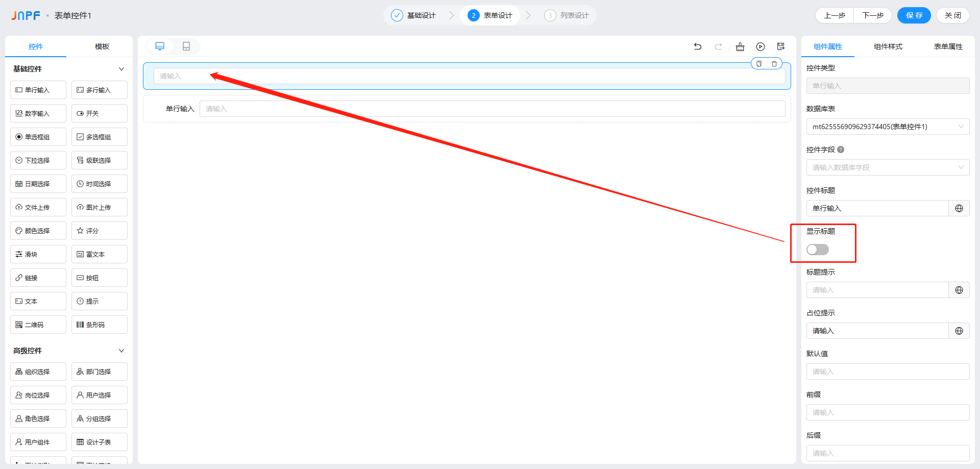Add the 按钮 button widget
The image size is (980, 469).
click(100, 278)
